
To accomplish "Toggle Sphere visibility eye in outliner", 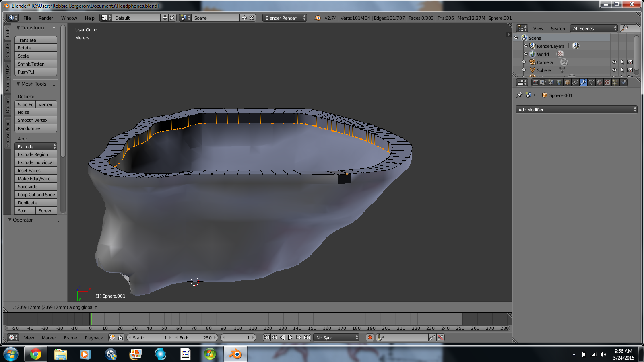I will (614, 70).
